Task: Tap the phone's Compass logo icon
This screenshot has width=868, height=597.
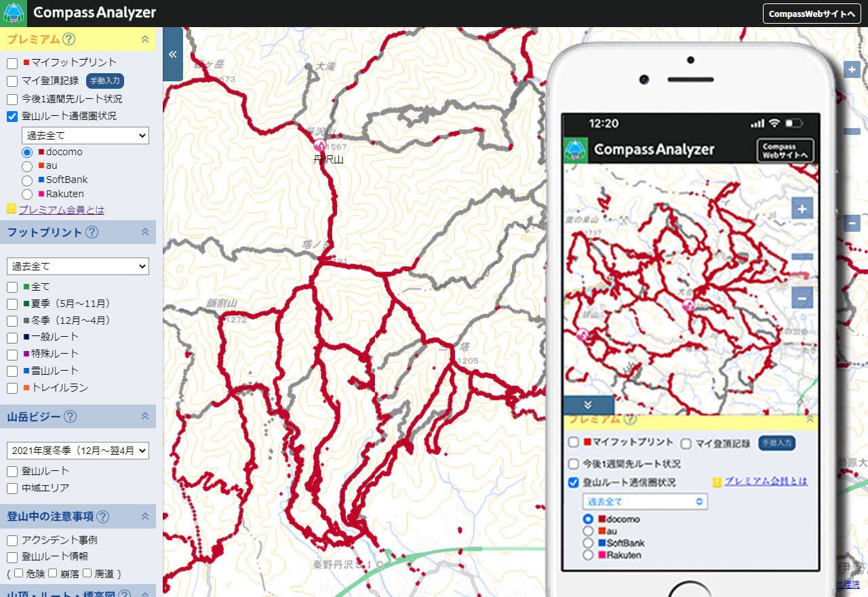Action: (575, 150)
